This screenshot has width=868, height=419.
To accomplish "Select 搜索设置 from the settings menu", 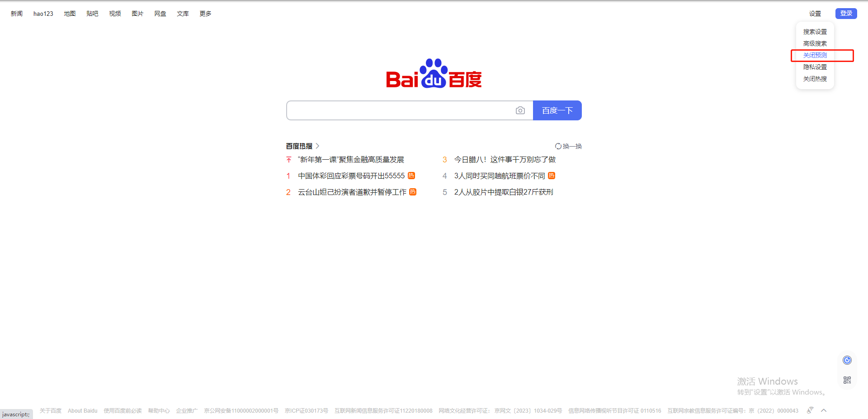I will [x=815, y=32].
